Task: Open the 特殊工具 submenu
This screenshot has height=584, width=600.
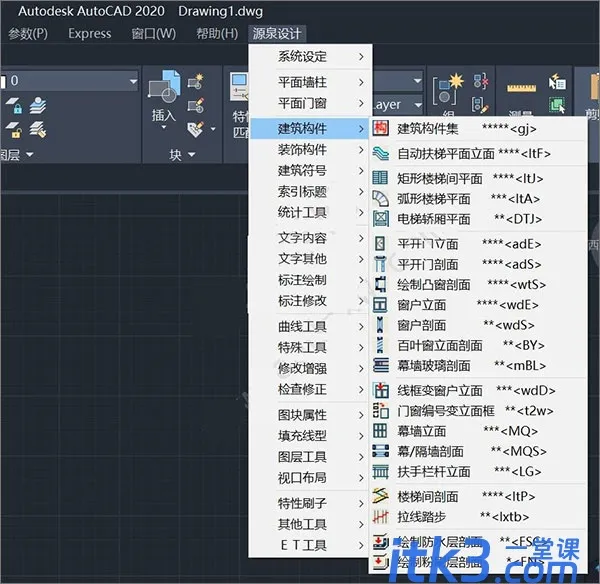Action: [x=310, y=347]
